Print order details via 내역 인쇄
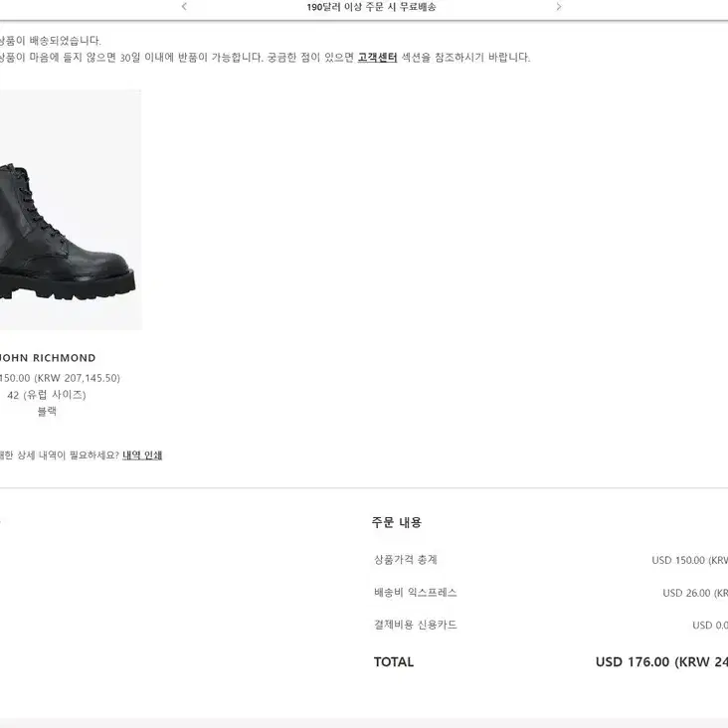The image size is (728, 728). point(142,455)
